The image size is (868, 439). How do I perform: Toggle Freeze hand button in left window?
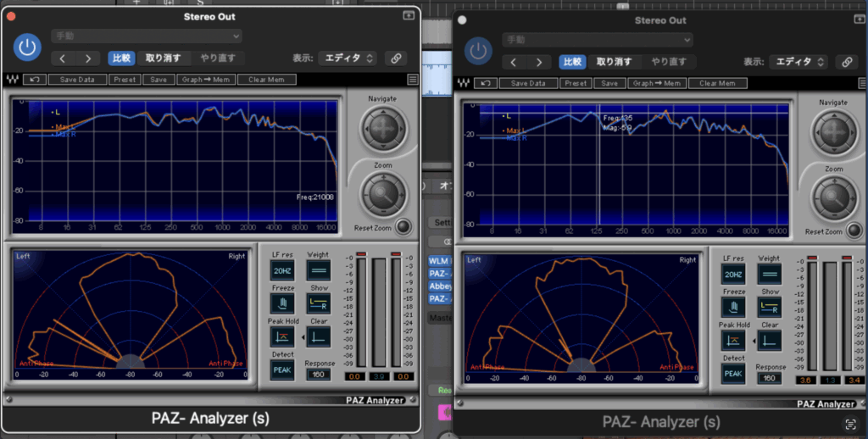click(282, 303)
